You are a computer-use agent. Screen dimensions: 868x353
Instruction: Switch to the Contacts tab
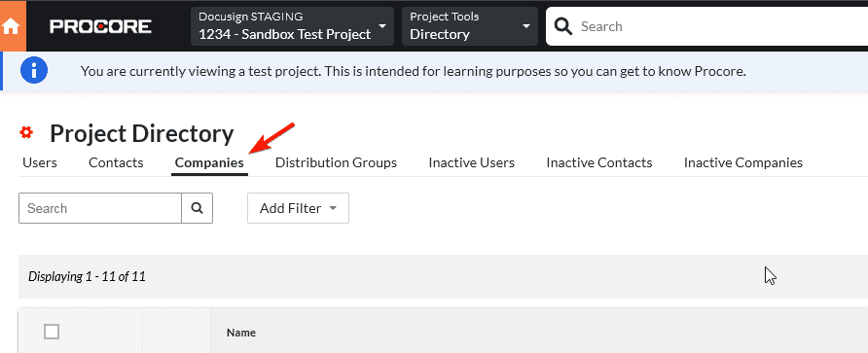click(x=116, y=162)
